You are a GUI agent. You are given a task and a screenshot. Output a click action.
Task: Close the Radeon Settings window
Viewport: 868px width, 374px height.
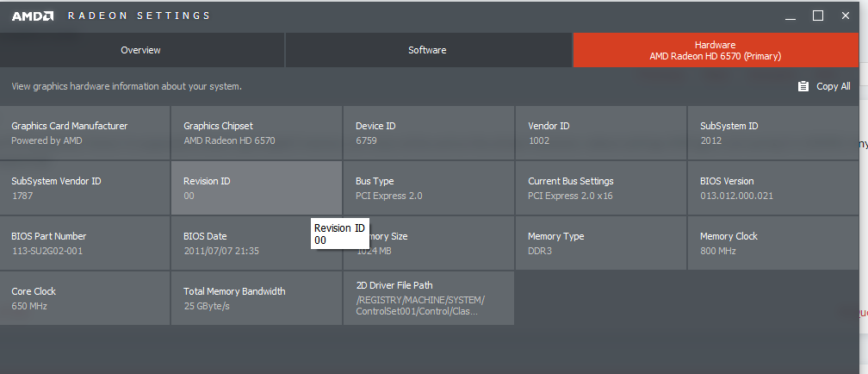[x=846, y=16]
